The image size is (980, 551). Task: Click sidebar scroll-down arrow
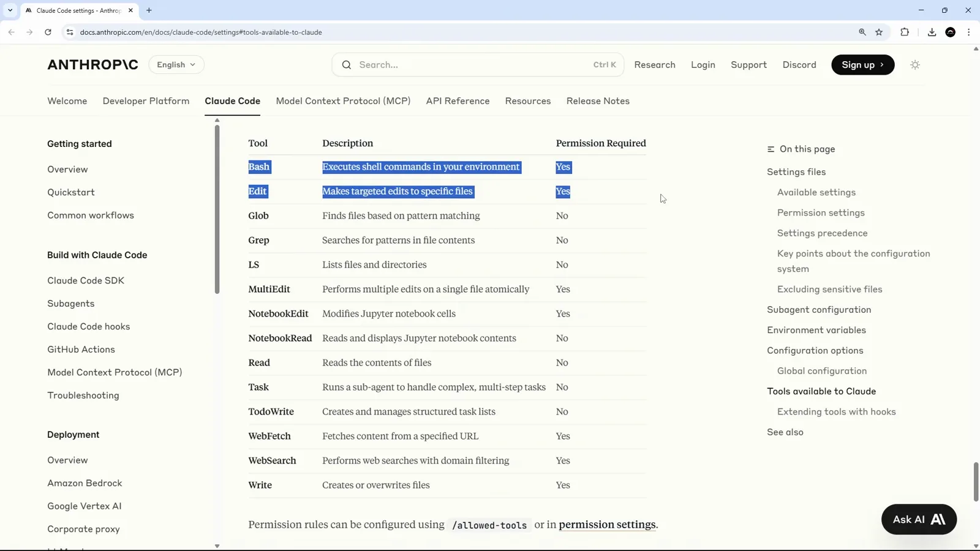tap(217, 545)
